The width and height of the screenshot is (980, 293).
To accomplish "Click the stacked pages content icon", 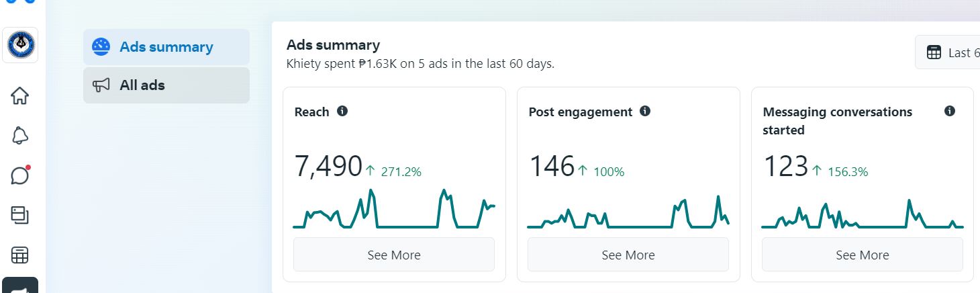I will (20, 215).
